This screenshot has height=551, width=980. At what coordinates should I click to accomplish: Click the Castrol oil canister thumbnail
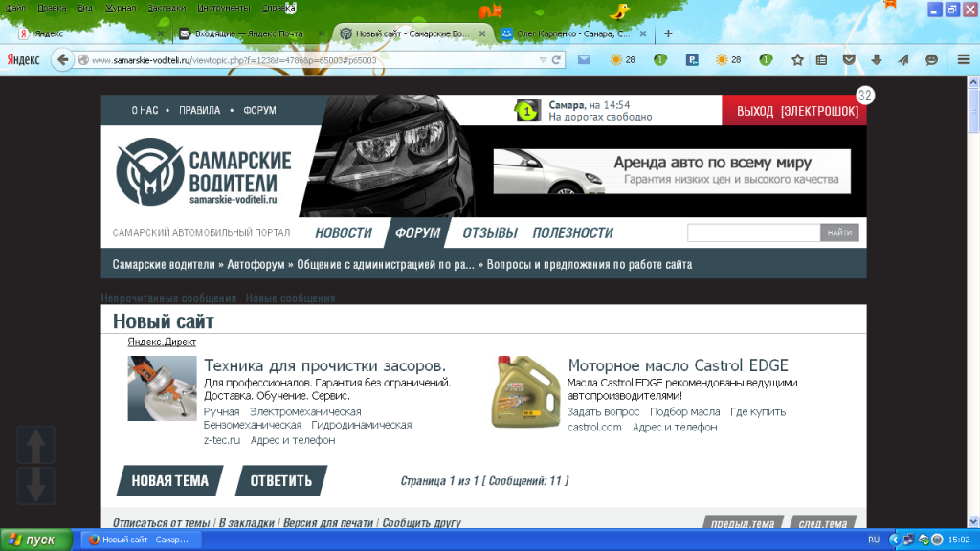pyautogui.click(x=525, y=391)
